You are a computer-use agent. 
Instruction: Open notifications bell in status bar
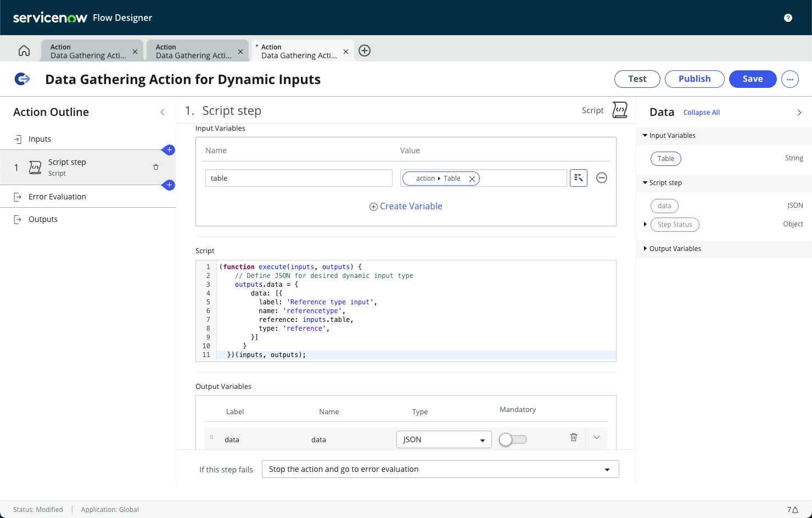tap(795, 510)
